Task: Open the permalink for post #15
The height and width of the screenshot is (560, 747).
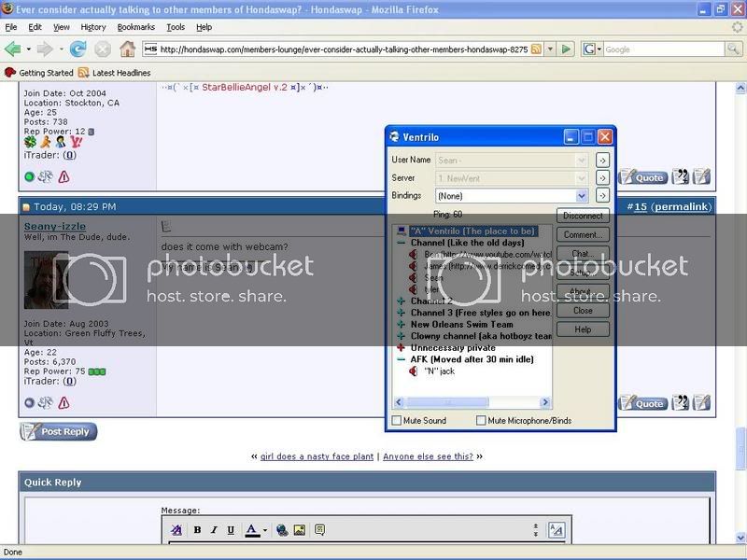Action: click(x=682, y=206)
